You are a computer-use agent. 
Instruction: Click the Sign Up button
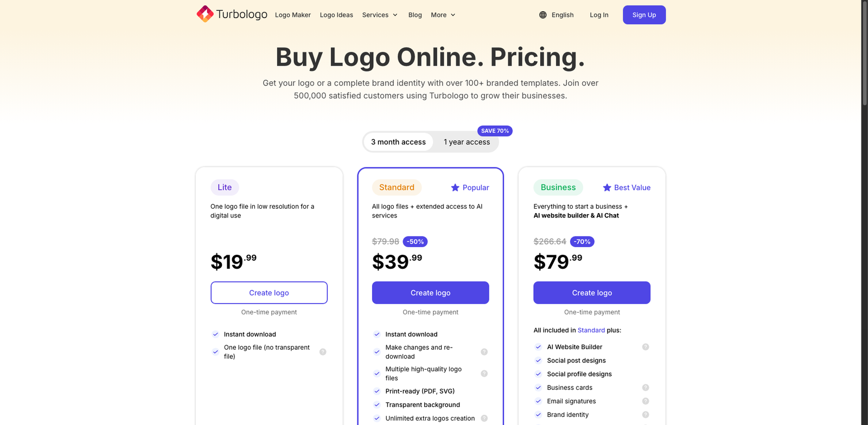(x=644, y=15)
